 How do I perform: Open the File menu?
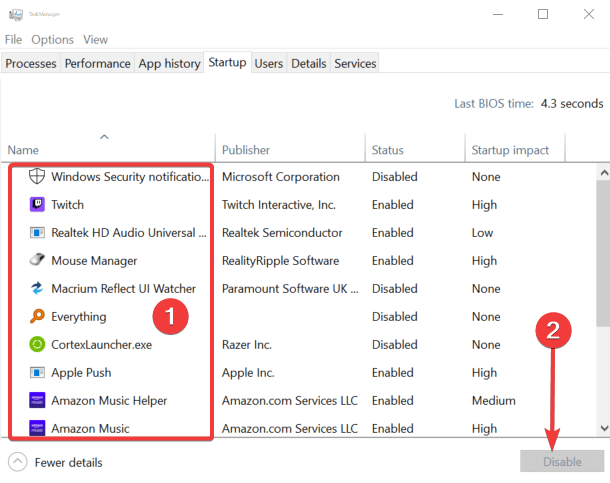point(13,40)
